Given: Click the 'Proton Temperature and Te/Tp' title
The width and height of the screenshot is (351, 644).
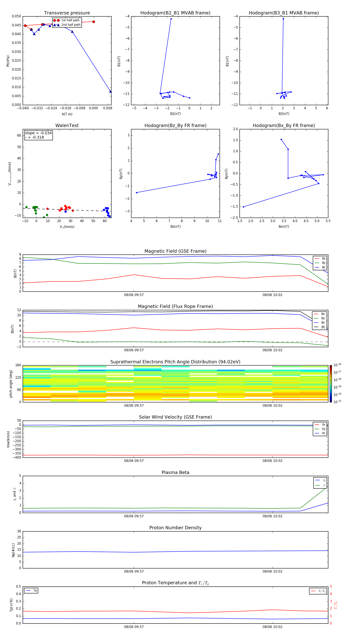Looking at the screenshot, I should (175, 583).
